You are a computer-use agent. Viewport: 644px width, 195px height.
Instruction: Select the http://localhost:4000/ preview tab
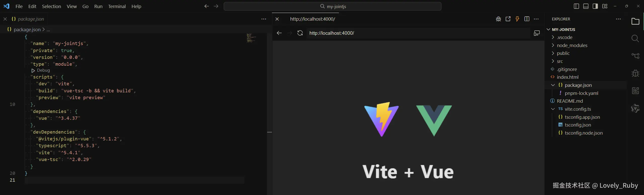(x=312, y=19)
